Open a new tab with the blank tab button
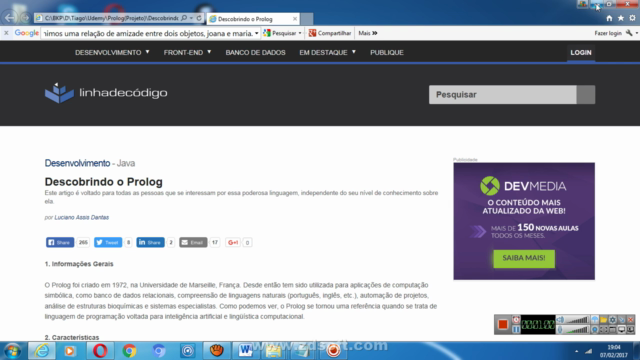640x360 pixels. pos(307,19)
